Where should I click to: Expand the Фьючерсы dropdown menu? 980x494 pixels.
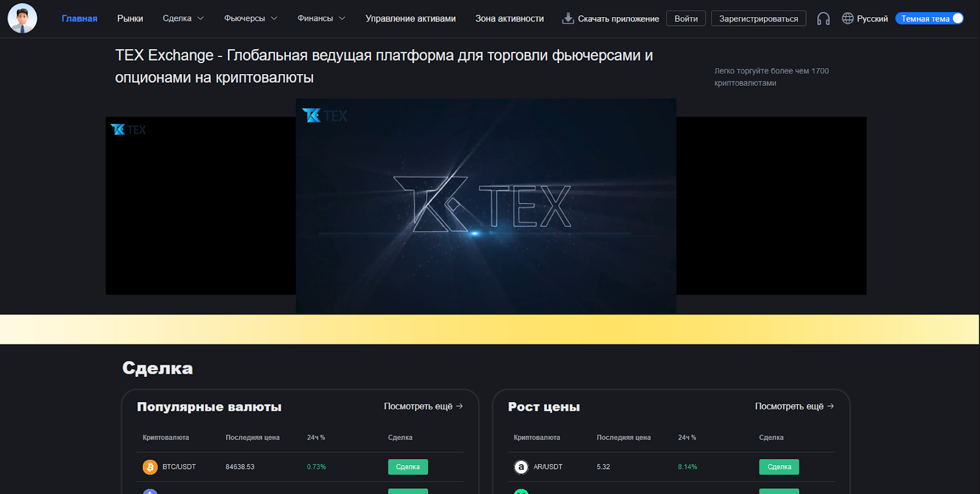(x=251, y=18)
